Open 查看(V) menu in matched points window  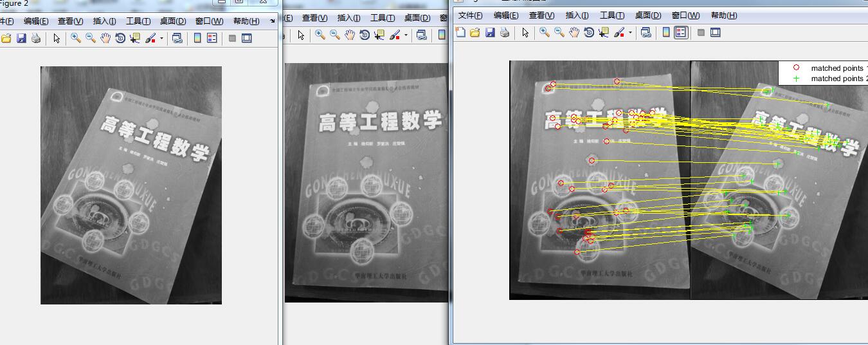click(542, 15)
